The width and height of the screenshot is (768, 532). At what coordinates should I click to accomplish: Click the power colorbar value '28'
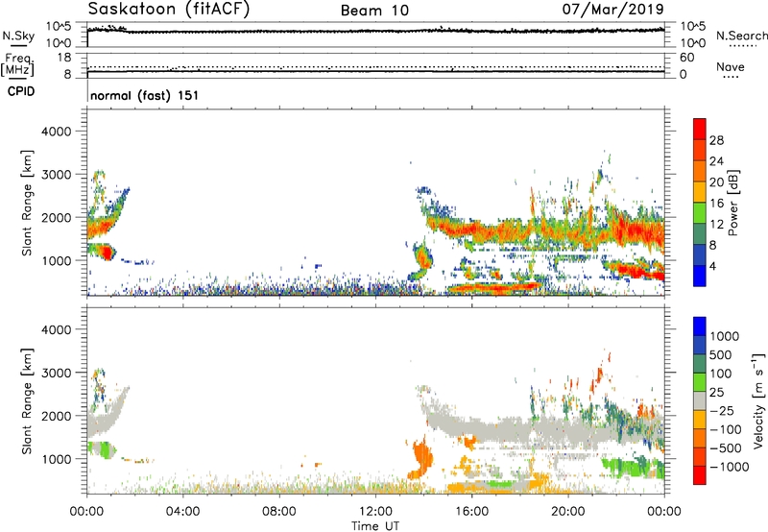(x=716, y=140)
